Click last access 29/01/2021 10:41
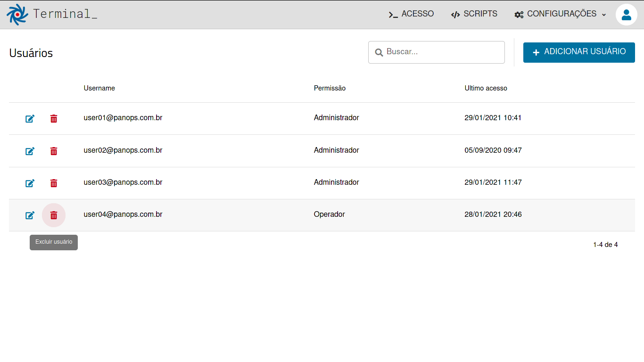The height and width of the screenshot is (362, 644). tap(493, 118)
